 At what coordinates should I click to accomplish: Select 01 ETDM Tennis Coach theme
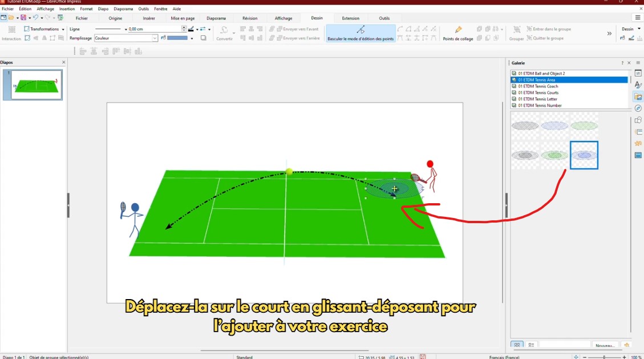coord(538,86)
